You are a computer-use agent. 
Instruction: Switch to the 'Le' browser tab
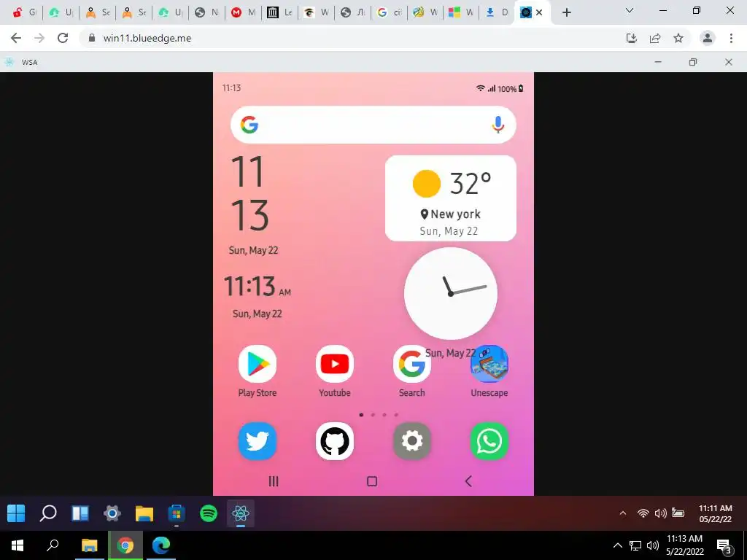pos(280,12)
